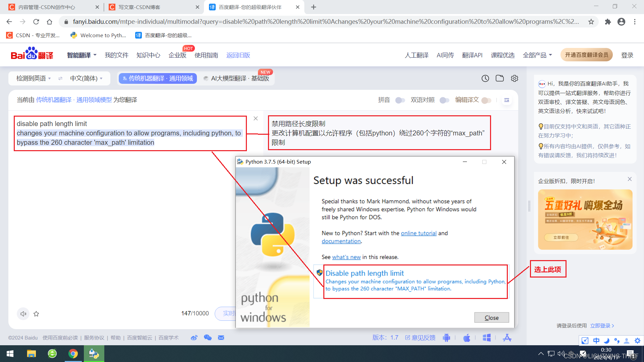Open target language dropdown 中文(简体)
Screen dimensions: 644x362
[86, 78]
